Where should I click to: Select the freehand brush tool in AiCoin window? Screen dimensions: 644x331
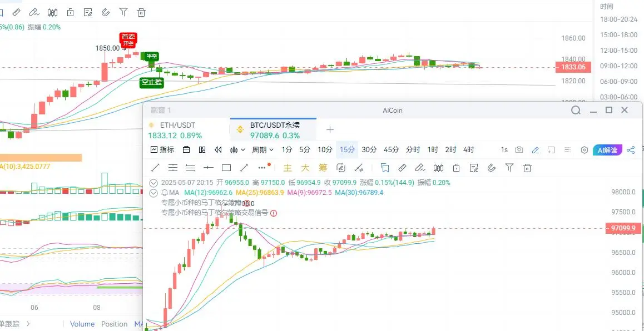point(420,167)
